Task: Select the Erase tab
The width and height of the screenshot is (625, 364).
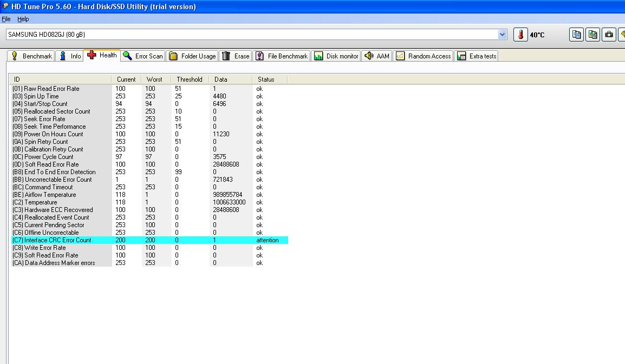Action: (x=236, y=56)
